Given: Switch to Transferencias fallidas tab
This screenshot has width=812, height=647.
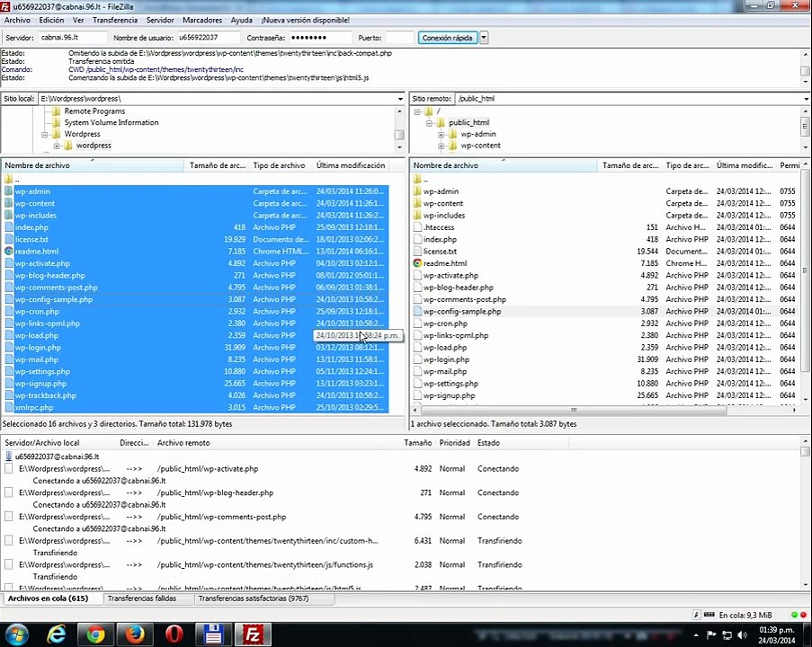Looking at the screenshot, I should pyautogui.click(x=142, y=598).
